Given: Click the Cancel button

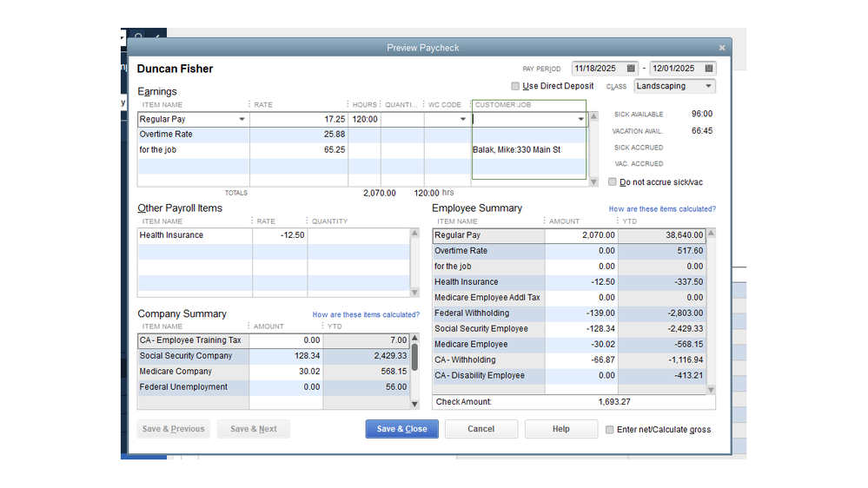Looking at the screenshot, I should pos(480,429).
